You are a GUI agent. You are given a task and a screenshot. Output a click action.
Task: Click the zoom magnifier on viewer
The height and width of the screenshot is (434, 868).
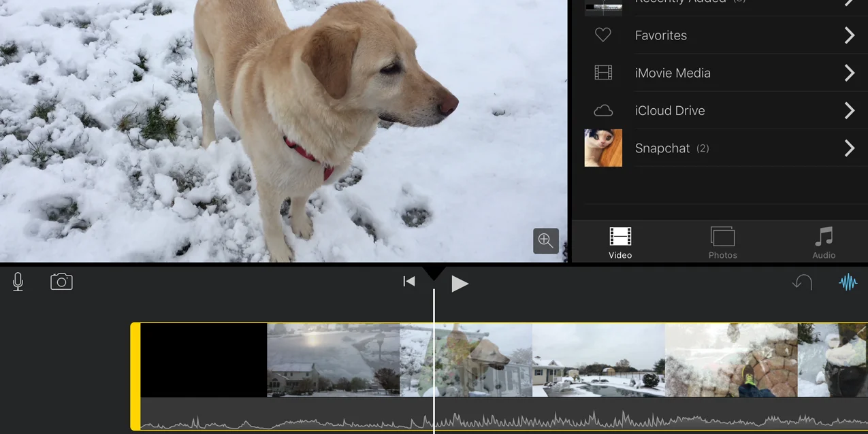(546, 240)
